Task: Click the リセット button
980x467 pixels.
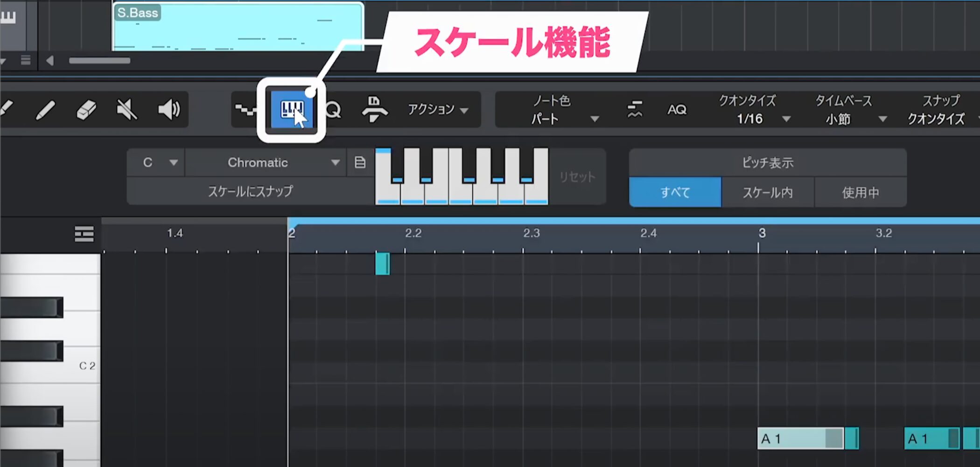Action: point(577,177)
